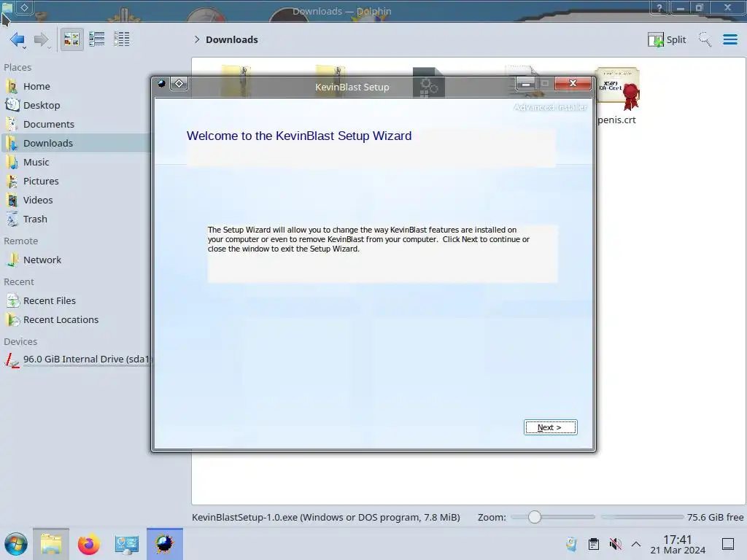Open the clock showing 17:41
Viewport: 747px width, 560px height.
pos(678,544)
